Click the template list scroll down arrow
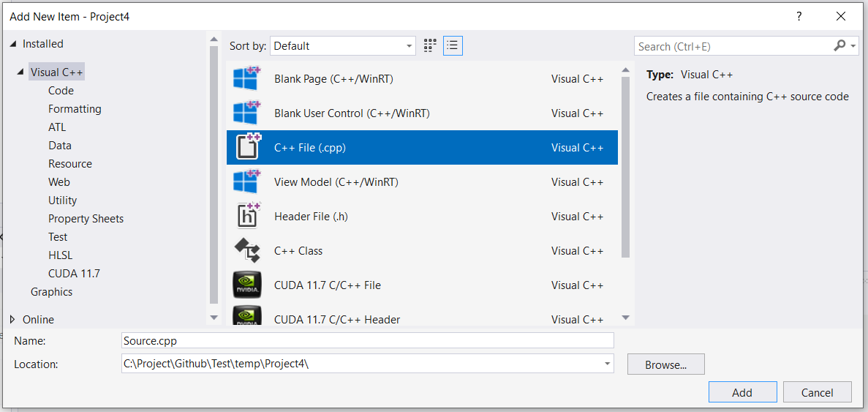 coord(625,318)
